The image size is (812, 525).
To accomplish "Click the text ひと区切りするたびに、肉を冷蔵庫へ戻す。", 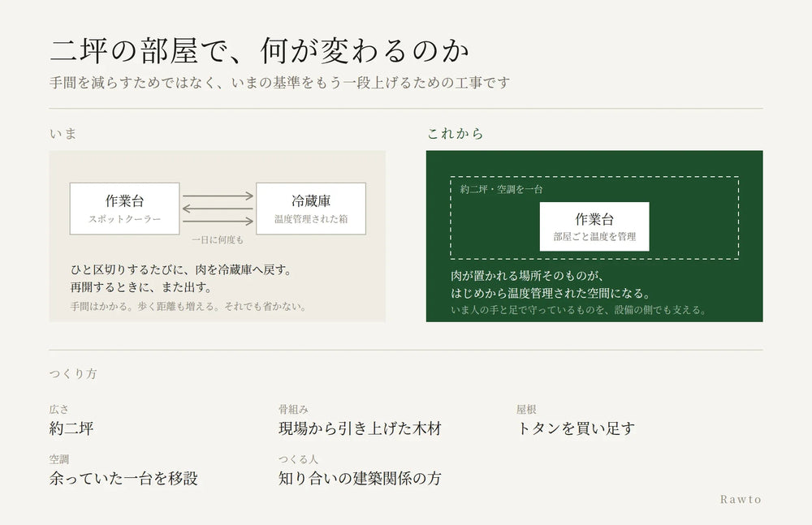I will (182, 269).
